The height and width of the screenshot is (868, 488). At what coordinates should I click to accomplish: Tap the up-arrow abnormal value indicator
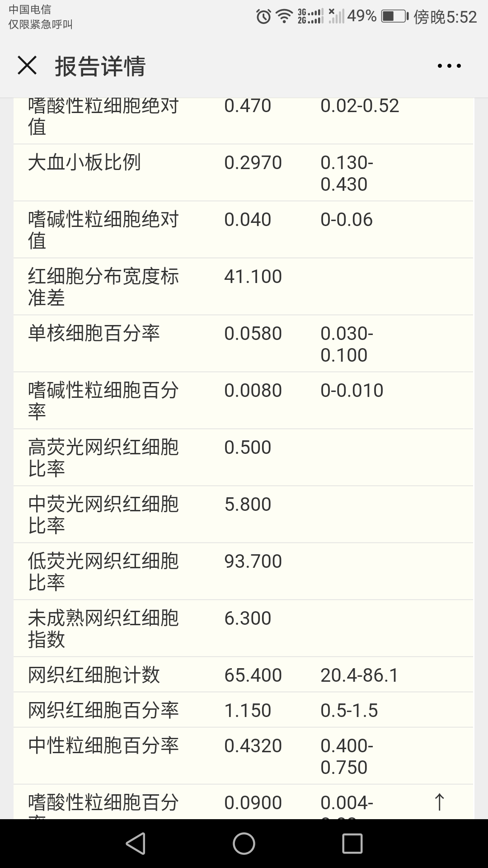click(439, 802)
